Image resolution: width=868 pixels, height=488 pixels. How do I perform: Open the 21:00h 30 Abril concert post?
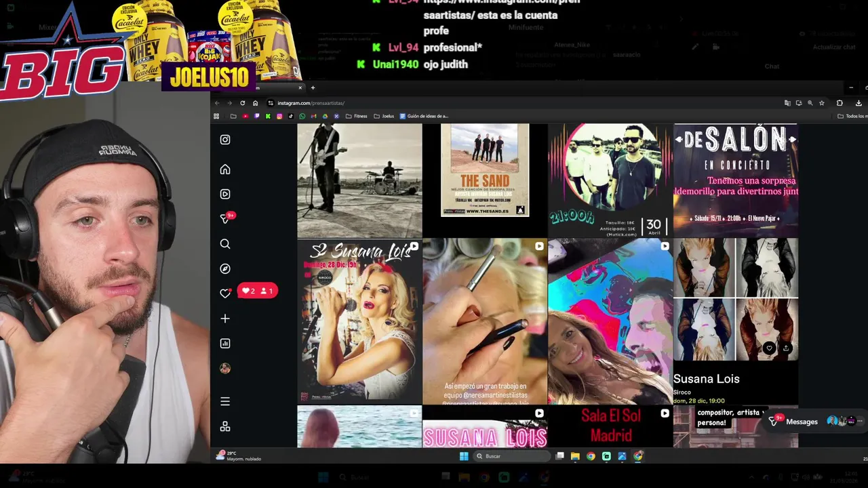click(610, 180)
